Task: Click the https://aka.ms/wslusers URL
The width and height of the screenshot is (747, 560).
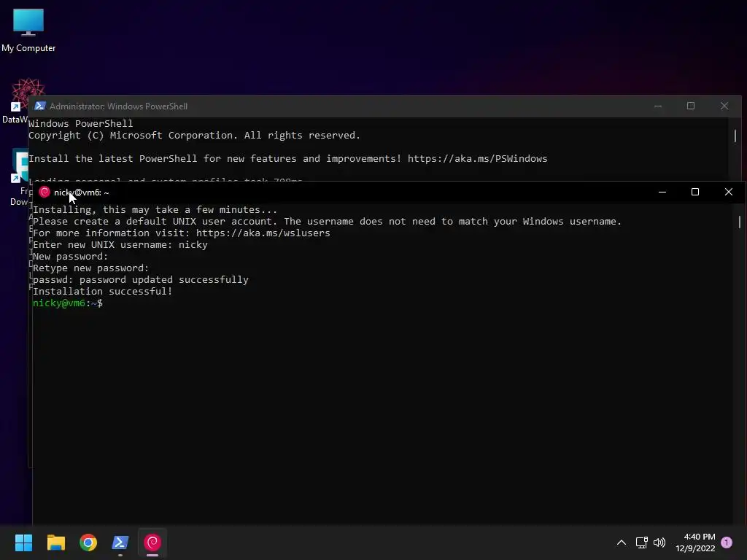Action: (263, 233)
